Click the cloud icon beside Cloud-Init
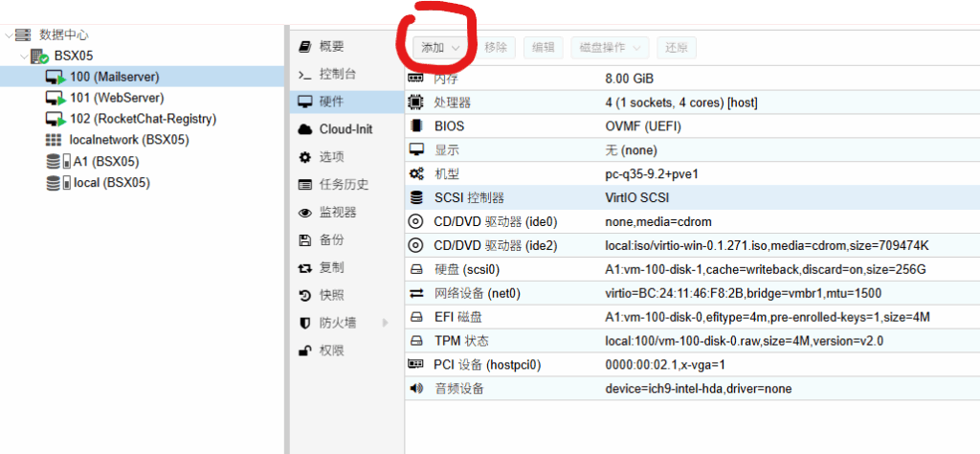 point(305,129)
